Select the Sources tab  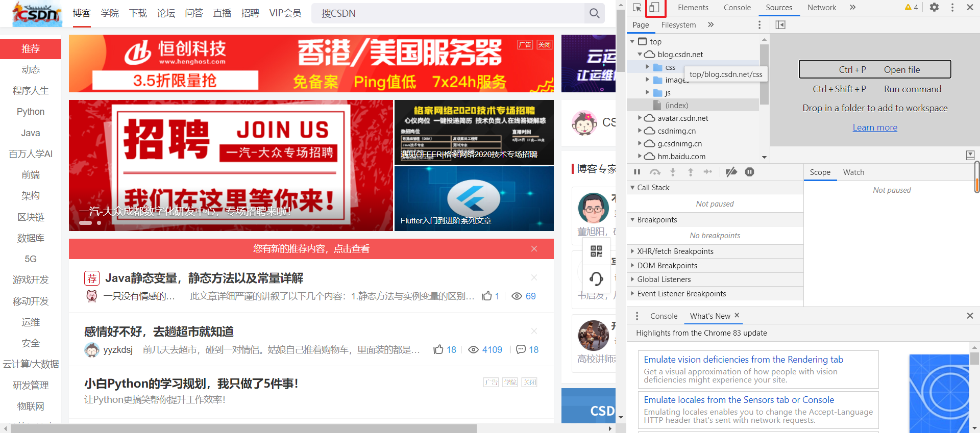click(779, 8)
